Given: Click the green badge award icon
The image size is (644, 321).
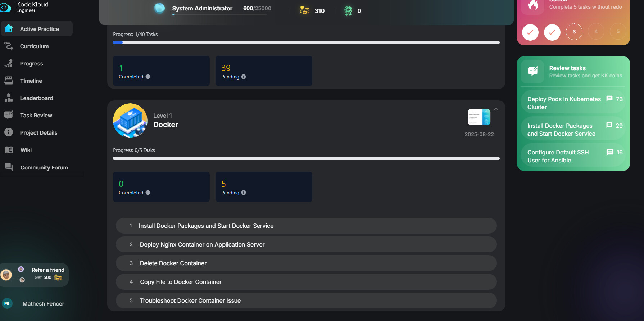Looking at the screenshot, I should [x=348, y=11].
